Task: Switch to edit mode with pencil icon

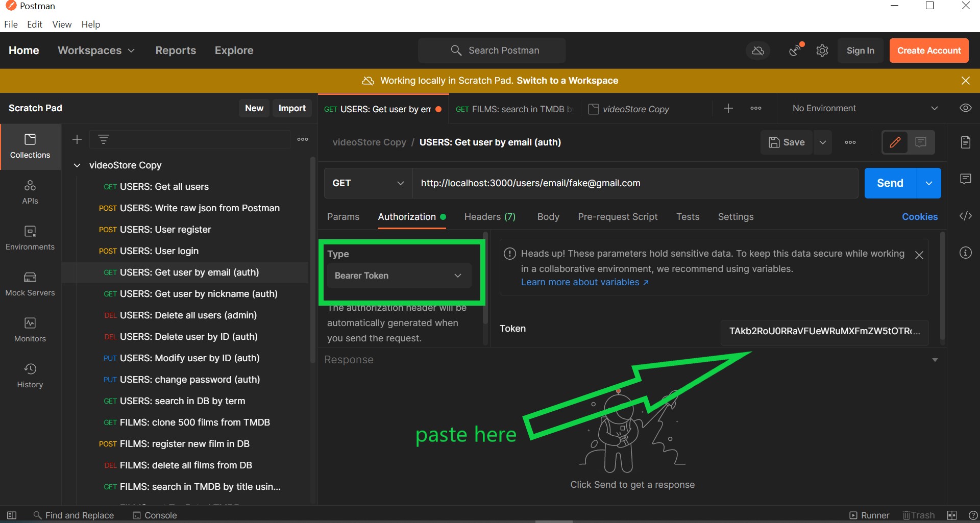Action: point(895,142)
